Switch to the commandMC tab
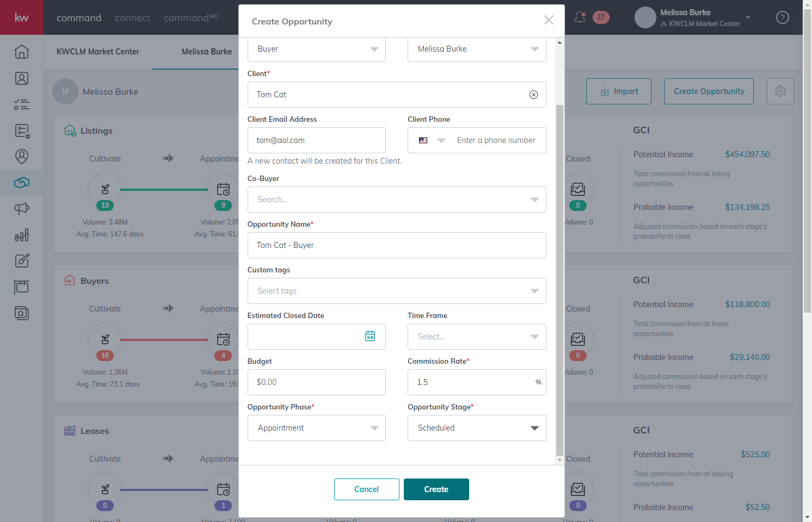The image size is (812, 522). 191,18
